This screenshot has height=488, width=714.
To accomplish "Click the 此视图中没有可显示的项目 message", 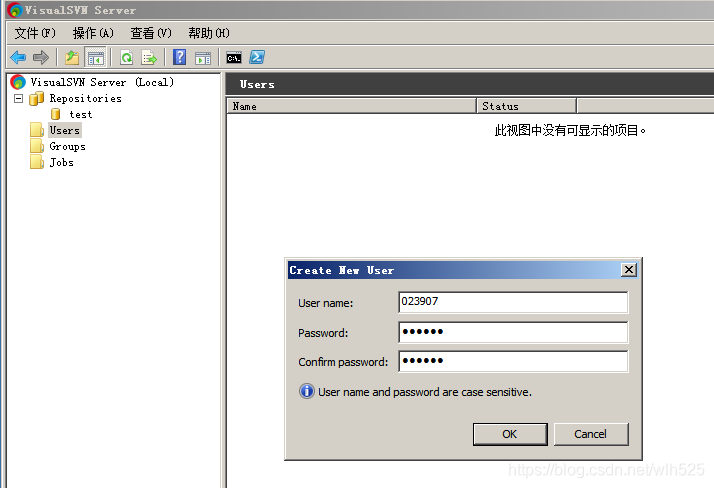I will [570, 131].
